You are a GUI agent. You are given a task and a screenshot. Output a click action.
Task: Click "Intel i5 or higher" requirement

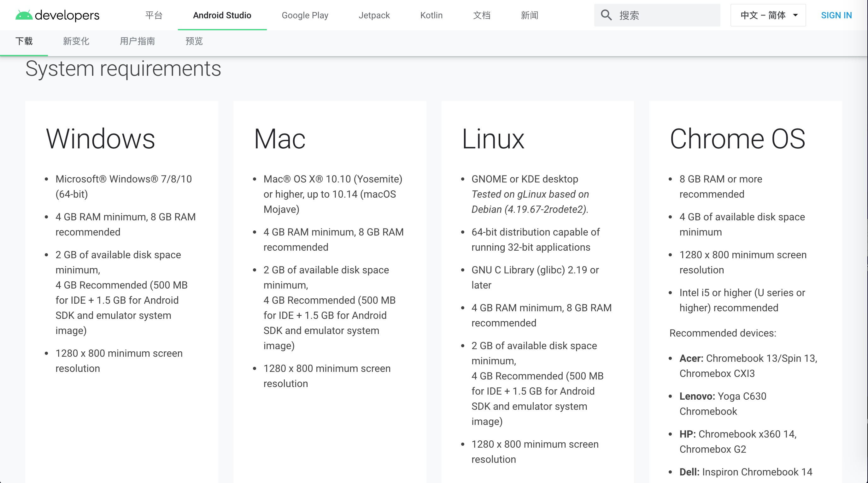pos(742,300)
